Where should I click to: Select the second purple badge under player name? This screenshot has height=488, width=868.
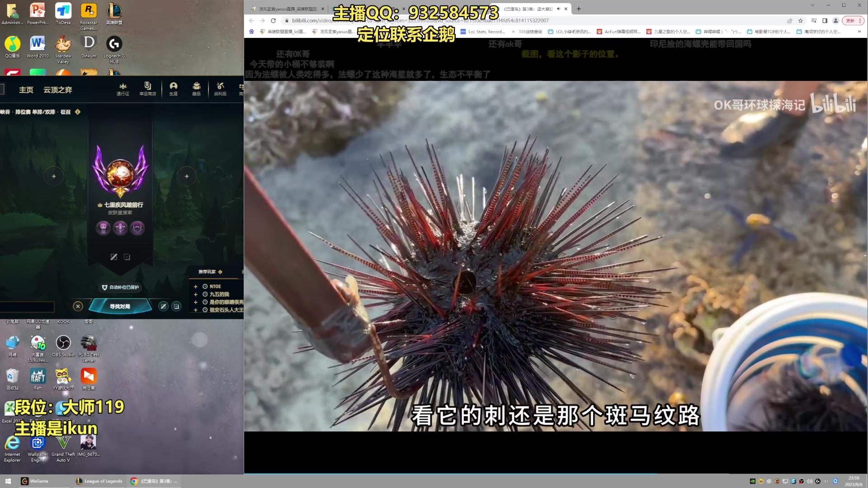120,228
